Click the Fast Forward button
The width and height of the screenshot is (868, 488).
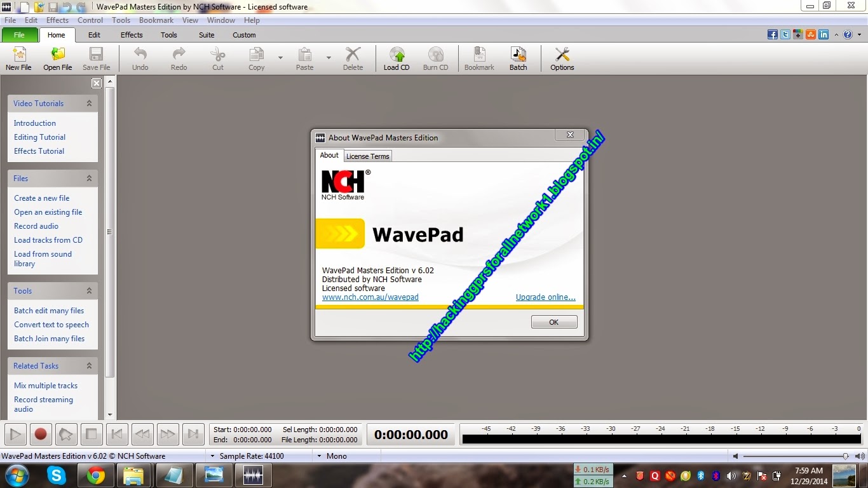(x=168, y=435)
